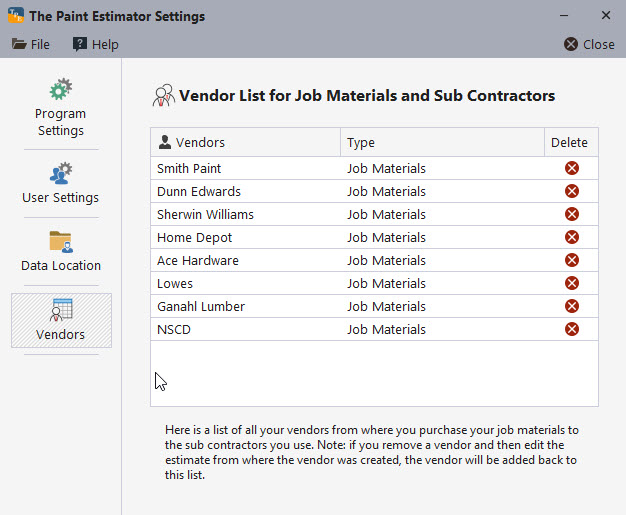The width and height of the screenshot is (626, 515).
Task: Click the Close button in toolbar
Action: (x=589, y=44)
